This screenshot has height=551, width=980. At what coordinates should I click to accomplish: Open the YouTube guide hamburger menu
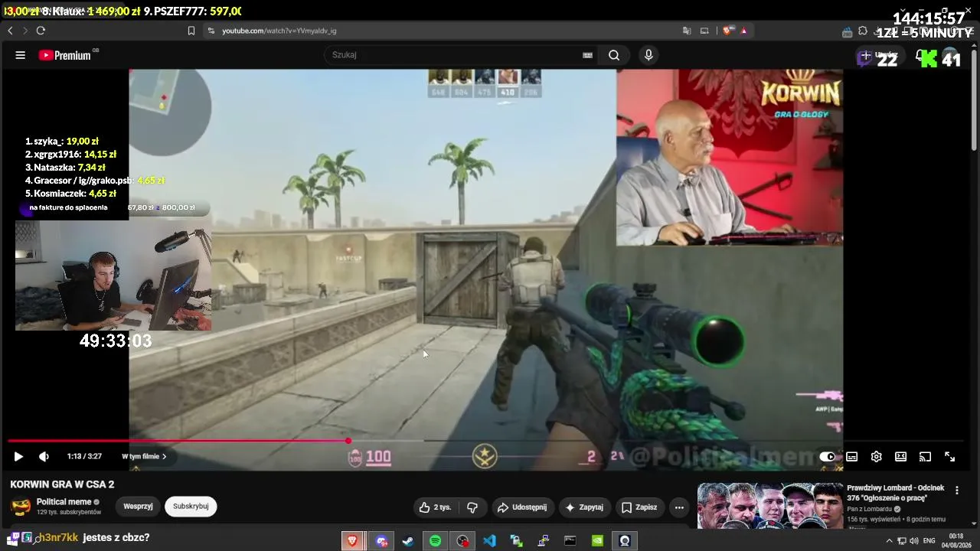pos(21,55)
